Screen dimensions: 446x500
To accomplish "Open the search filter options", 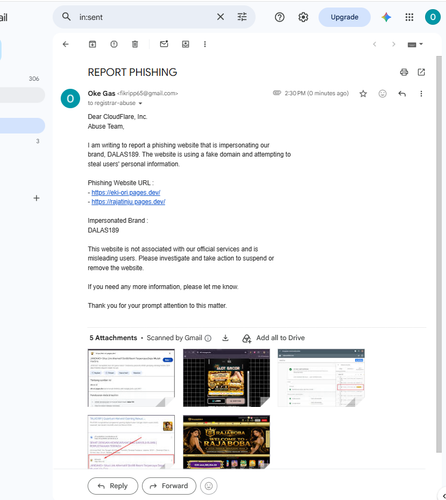I will point(242,17).
